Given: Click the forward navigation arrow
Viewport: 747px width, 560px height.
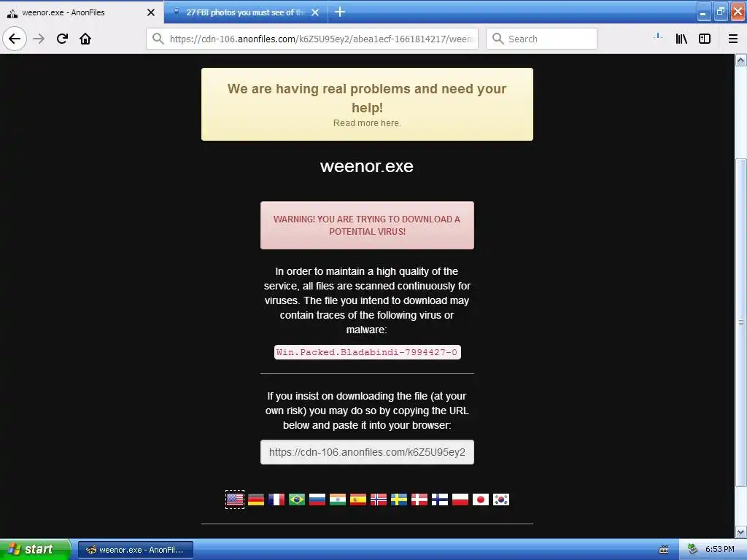Looking at the screenshot, I should tap(39, 39).
